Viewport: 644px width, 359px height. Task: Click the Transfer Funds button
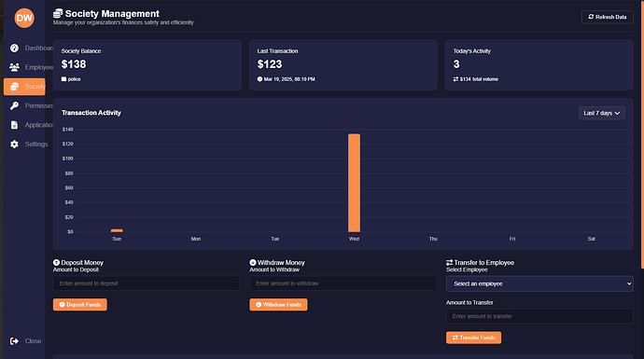coord(473,338)
